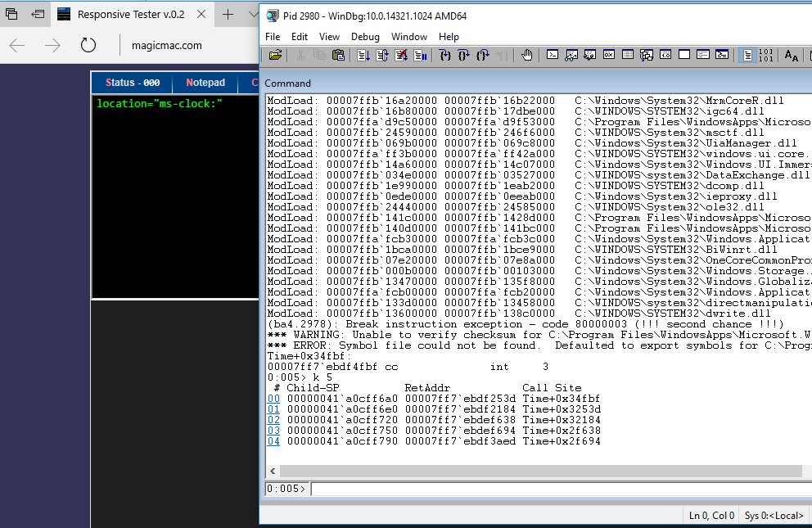Open the Watch window toolbar icon

(x=571, y=56)
